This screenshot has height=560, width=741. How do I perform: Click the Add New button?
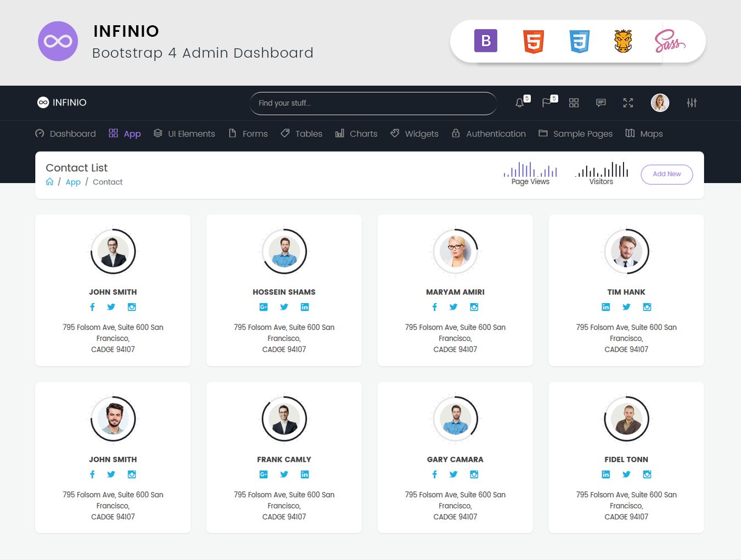[666, 174]
